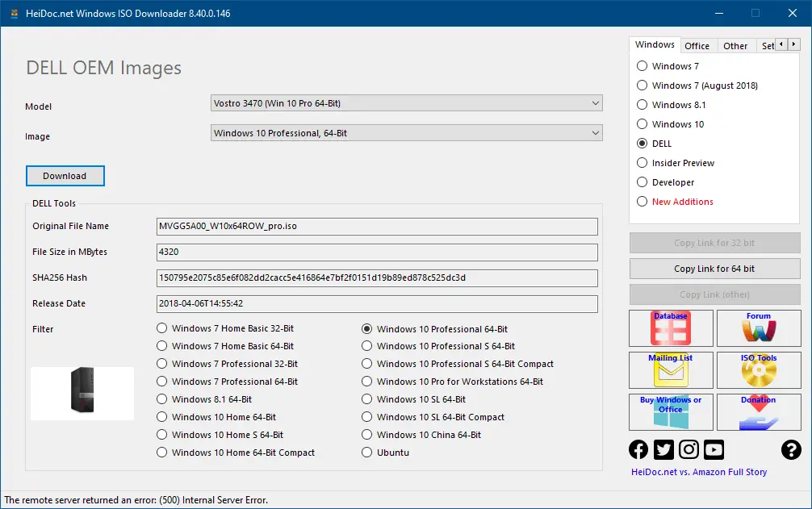The width and height of the screenshot is (812, 509).
Task: Switch to the partially visible Set tab
Action: pos(767,46)
